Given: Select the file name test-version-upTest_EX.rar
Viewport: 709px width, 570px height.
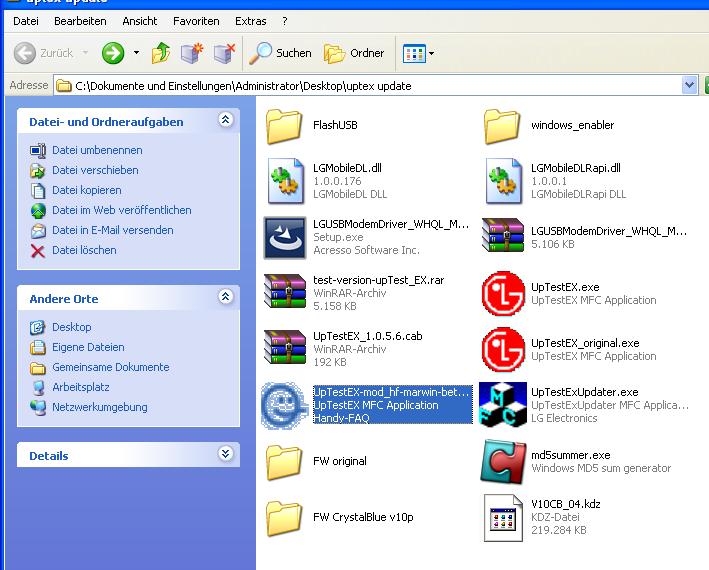Looking at the screenshot, I should pos(378,280).
